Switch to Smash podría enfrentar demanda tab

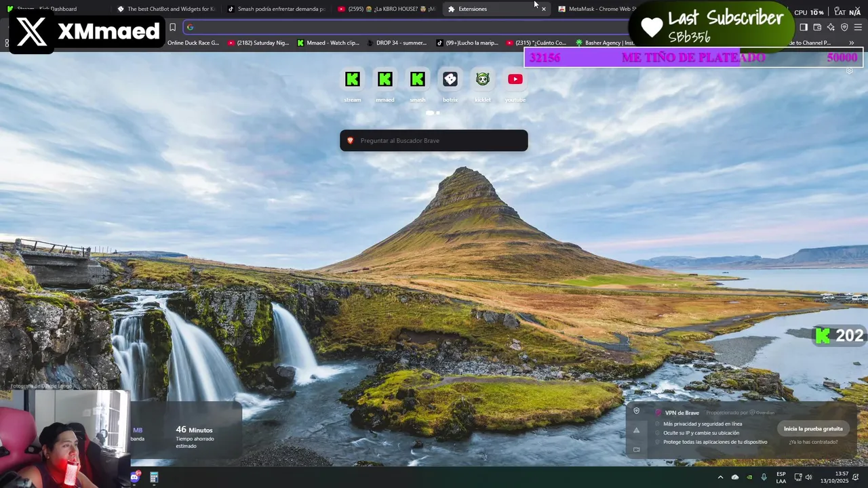tap(276, 9)
